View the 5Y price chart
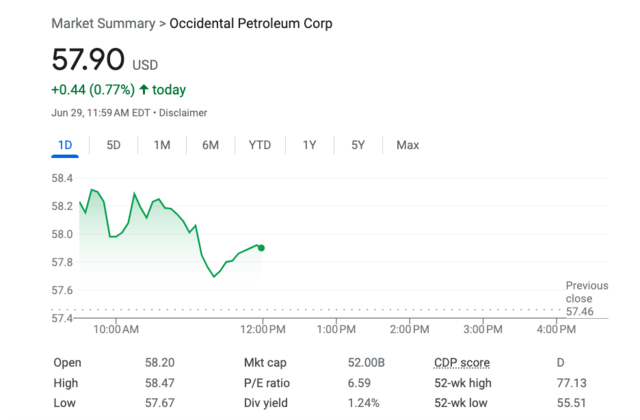640x420 pixels. click(358, 145)
